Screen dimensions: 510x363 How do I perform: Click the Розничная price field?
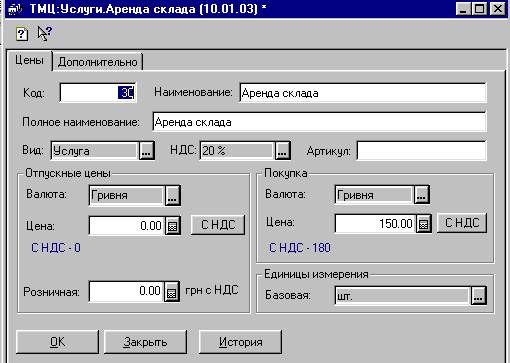pos(127,292)
